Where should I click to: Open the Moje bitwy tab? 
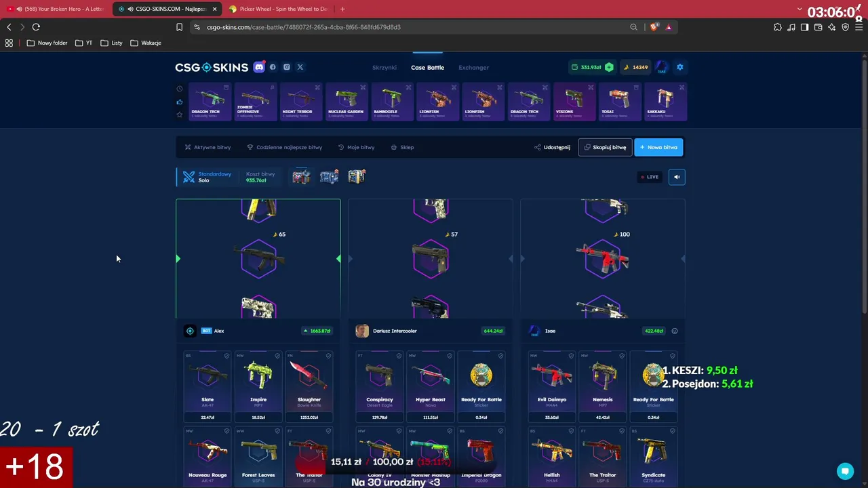pyautogui.click(x=356, y=147)
